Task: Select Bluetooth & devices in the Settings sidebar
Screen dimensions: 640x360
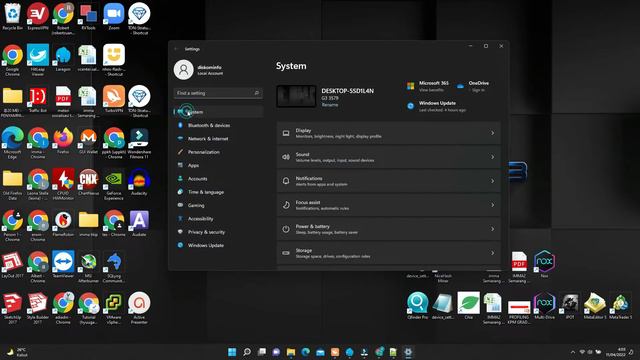Action: click(x=219, y=125)
